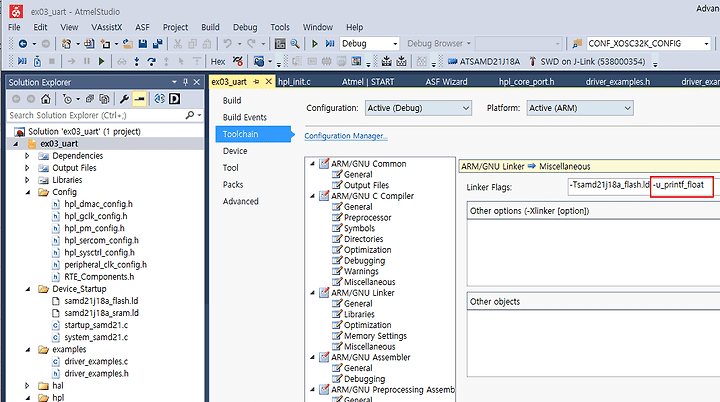This screenshot has height=402, width=720.
Task: Expand the Output Files node in Solution Explorer
Action: (x=27, y=168)
